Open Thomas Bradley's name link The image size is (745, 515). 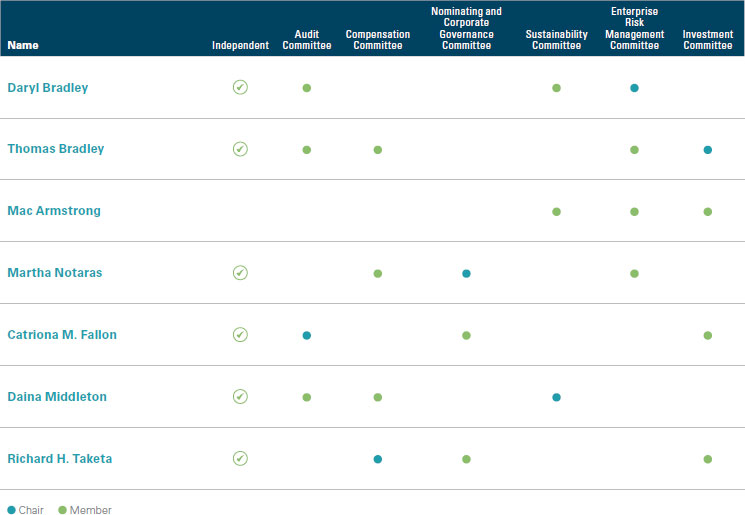pyautogui.click(x=56, y=149)
